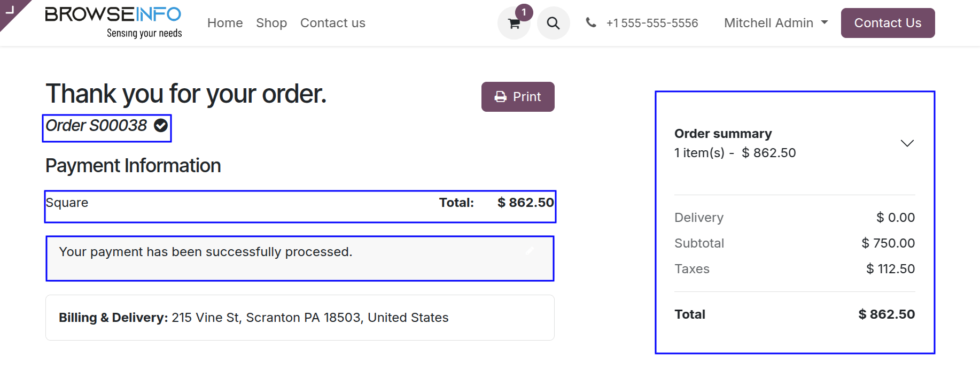
Task: Print the order confirmation
Action: point(518,97)
